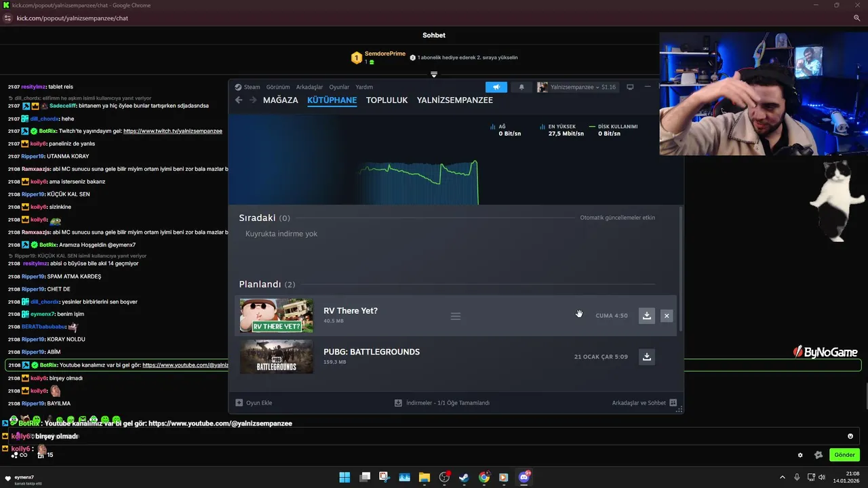Open chat settings gear icon
The image size is (868, 488).
coord(800,455)
